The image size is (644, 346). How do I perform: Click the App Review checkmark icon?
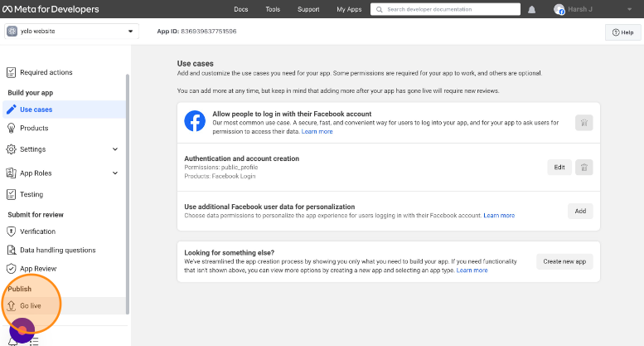[x=11, y=268]
